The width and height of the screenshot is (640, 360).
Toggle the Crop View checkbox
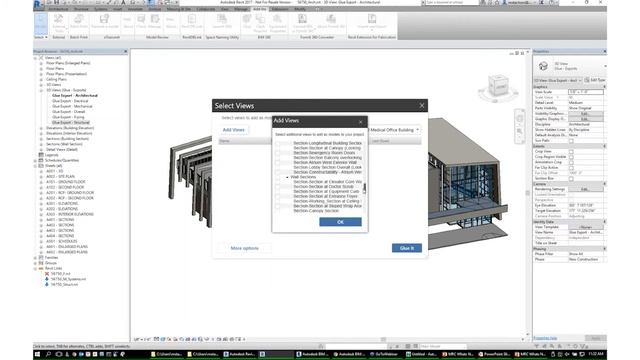571,151
